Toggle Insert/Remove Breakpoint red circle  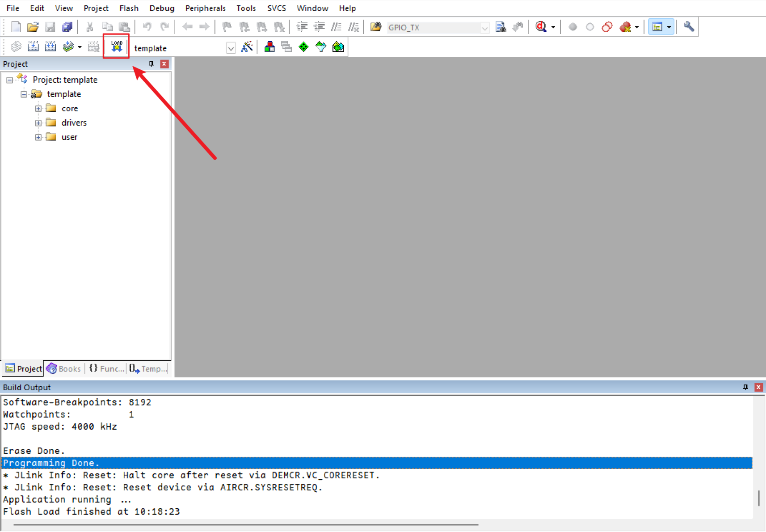(x=572, y=27)
